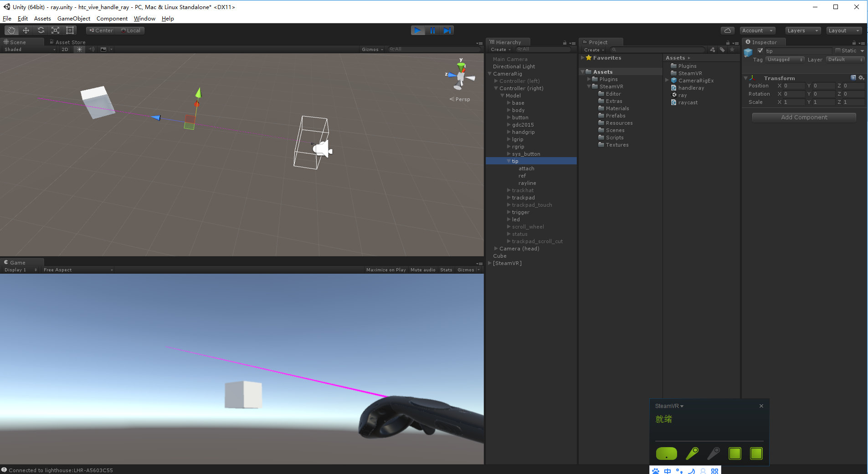Click the Maximize on Play toggle

pos(386,270)
